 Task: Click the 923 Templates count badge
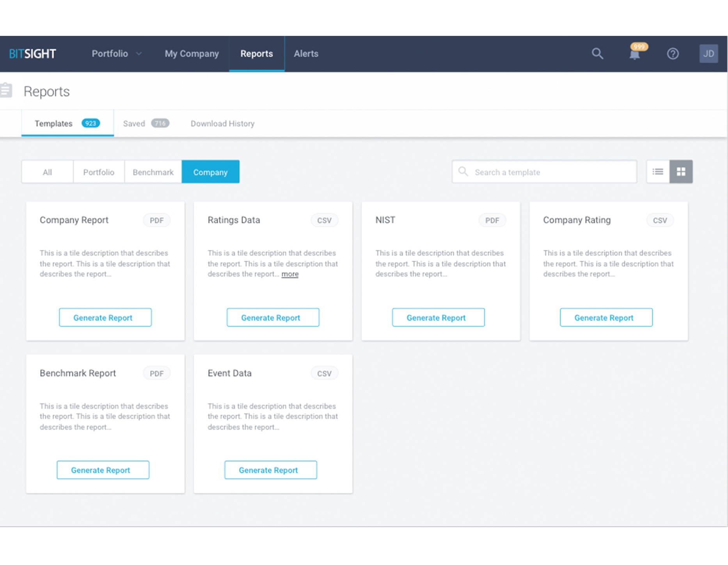[x=91, y=123]
